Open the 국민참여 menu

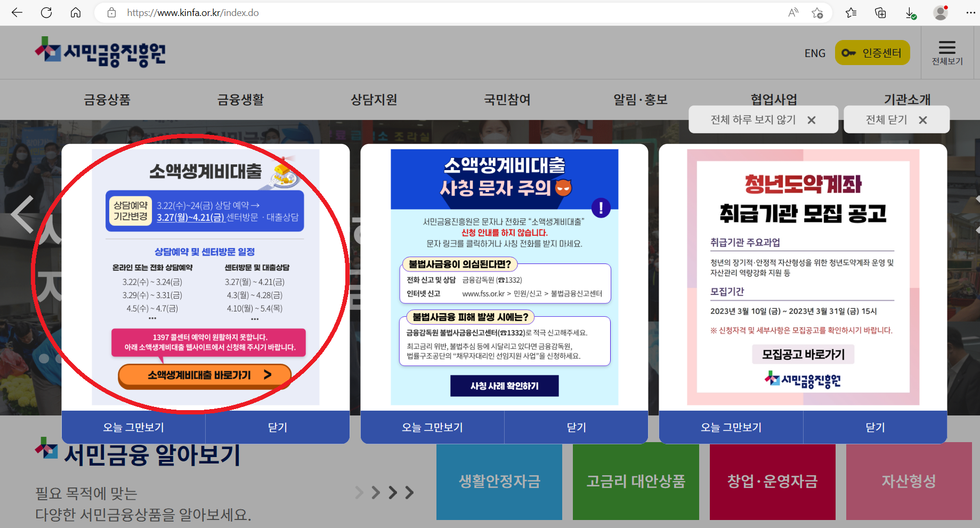(507, 100)
